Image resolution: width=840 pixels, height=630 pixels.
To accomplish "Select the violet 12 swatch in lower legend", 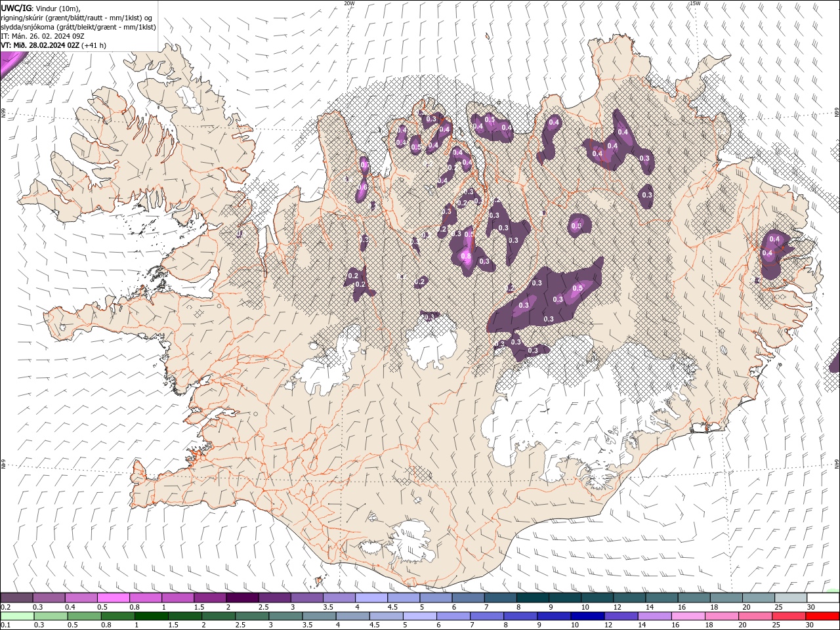I will pos(621,616).
